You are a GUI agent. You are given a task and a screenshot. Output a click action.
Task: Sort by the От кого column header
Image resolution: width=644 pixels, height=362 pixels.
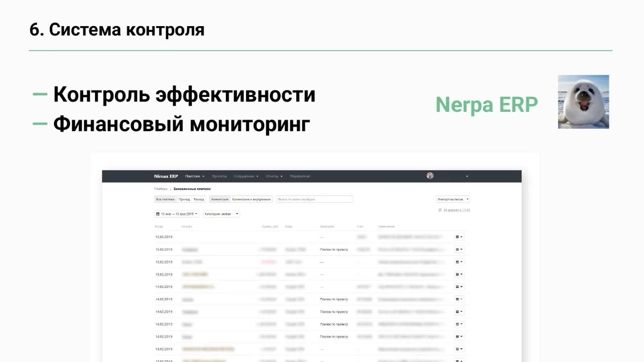[x=187, y=226]
